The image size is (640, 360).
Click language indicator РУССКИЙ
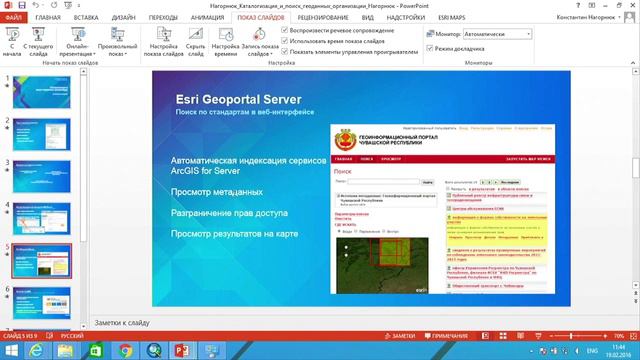tap(72, 336)
